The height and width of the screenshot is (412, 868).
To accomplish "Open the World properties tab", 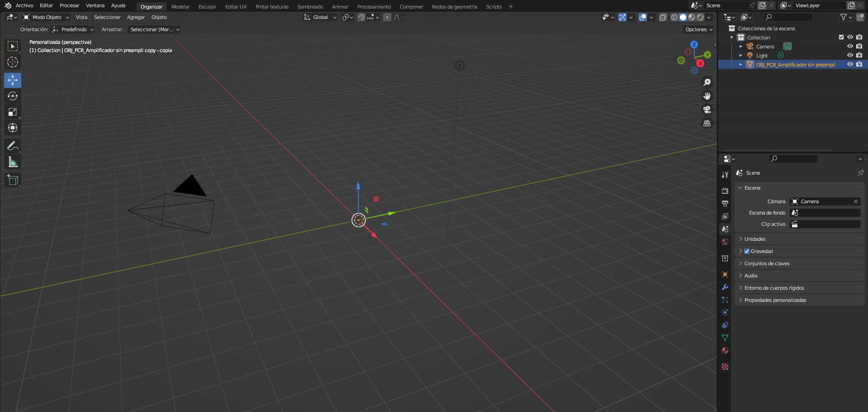I will (725, 242).
